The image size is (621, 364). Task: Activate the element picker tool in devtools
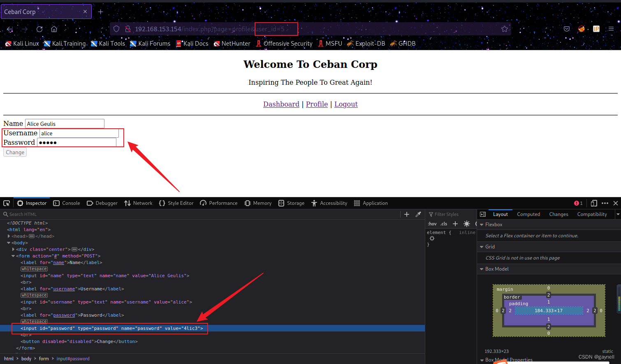click(x=7, y=203)
